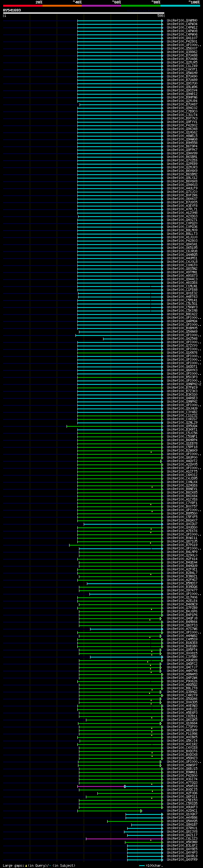Image resolution: width=203 pixels, height=868 pixels.
Task: Select the UniRef100_Q2MJR5 label
Action: [x=182, y=62]
